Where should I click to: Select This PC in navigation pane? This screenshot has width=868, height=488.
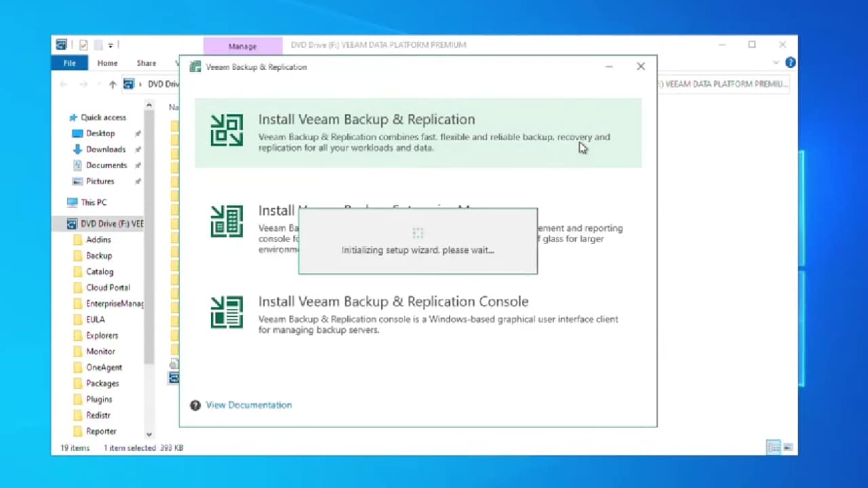[94, 203]
